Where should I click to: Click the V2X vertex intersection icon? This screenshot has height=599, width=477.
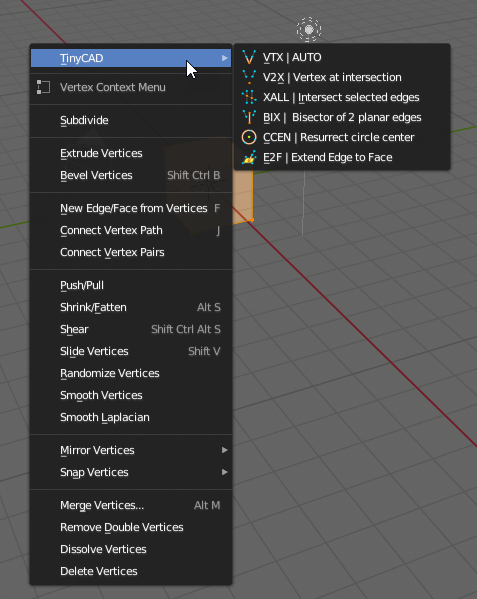tap(249, 77)
